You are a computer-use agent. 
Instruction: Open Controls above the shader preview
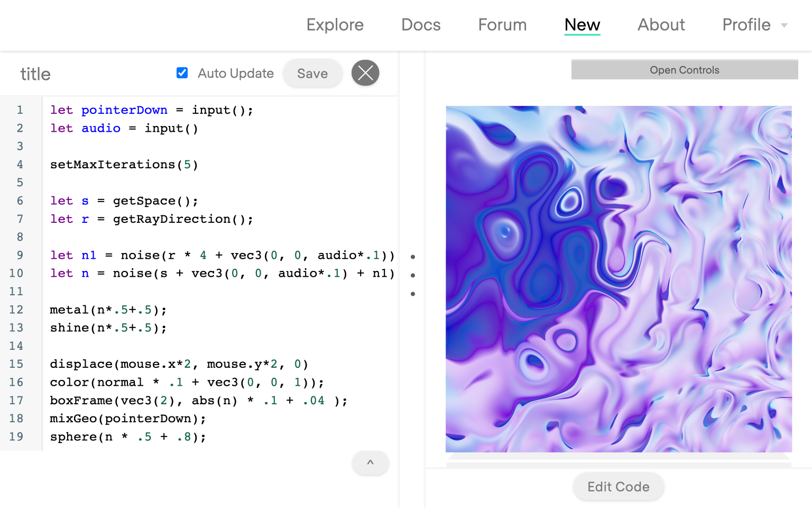tap(684, 69)
